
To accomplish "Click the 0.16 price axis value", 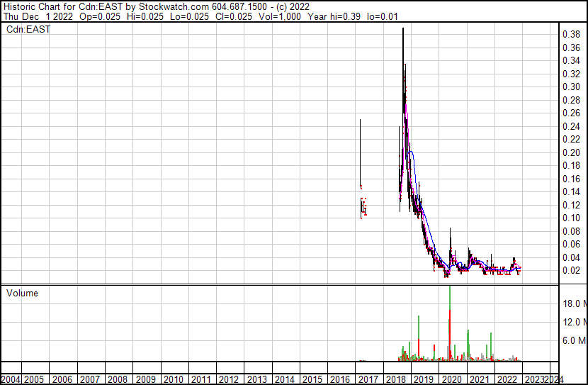I will pos(571,179).
